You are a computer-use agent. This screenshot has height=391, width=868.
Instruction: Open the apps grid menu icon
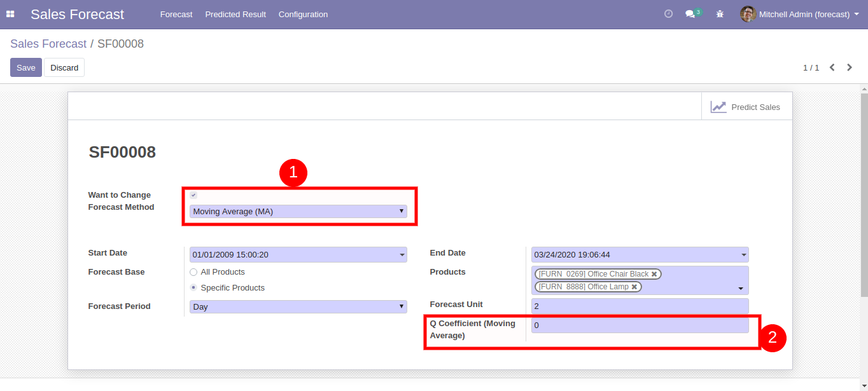[10, 14]
